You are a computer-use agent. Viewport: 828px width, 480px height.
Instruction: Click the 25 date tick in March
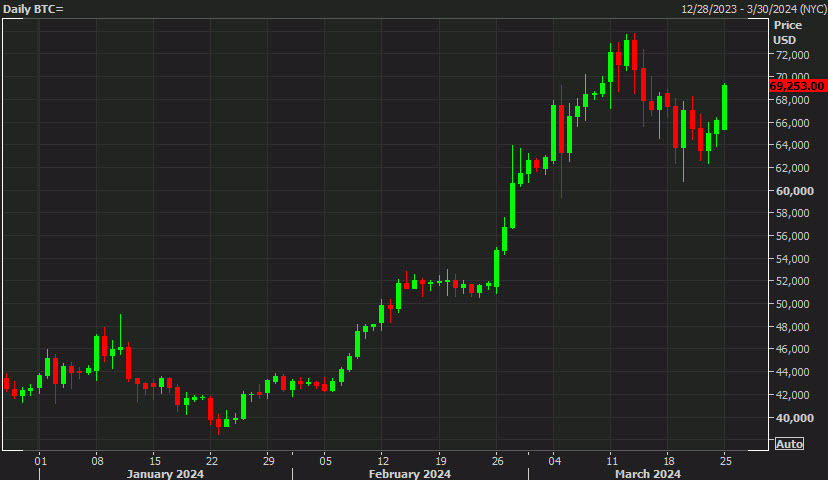click(726, 461)
